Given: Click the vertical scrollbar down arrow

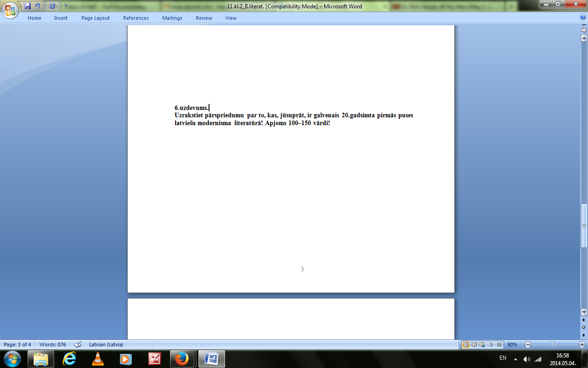Looking at the screenshot, I should pyautogui.click(x=584, y=311).
